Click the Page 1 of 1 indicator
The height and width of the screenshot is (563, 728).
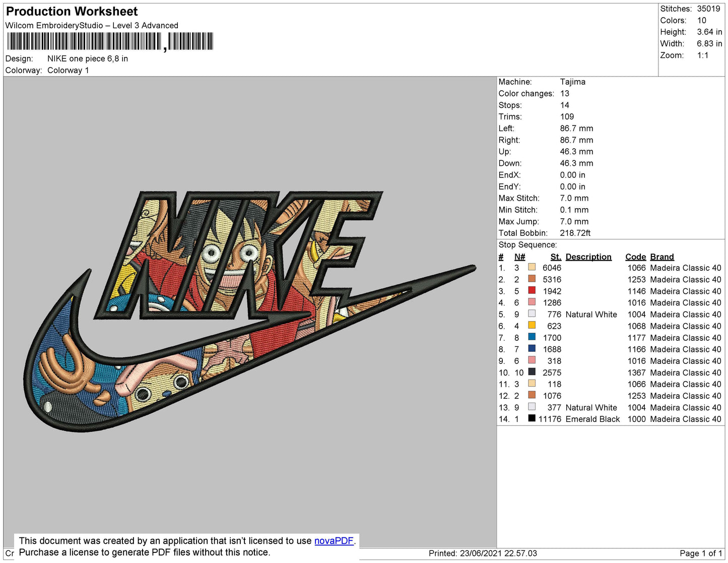click(701, 553)
